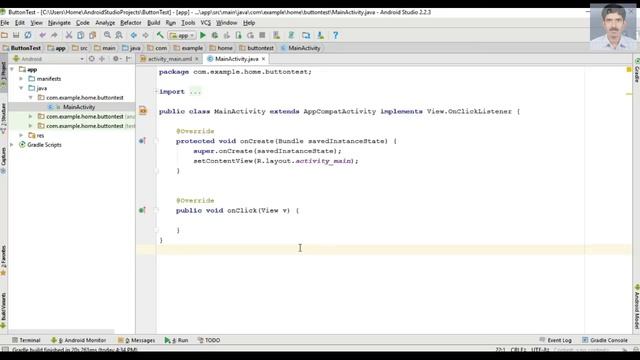Click the yellow warning marker in the editor stripe

pyautogui.click(x=629, y=70)
